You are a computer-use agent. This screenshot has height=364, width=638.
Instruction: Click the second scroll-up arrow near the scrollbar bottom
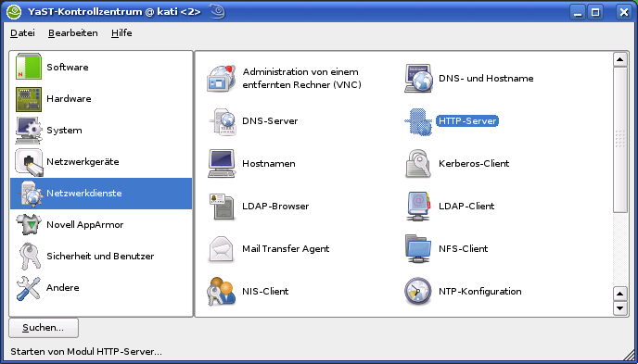(x=619, y=294)
